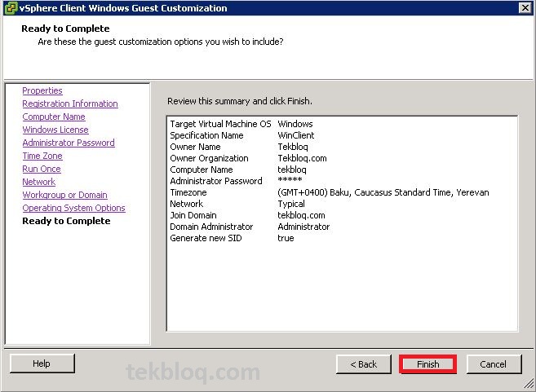Image resolution: width=536 pixels, height=392 pixels.
Task: Select the Owner Organization label
Action: tap(209, 158)
